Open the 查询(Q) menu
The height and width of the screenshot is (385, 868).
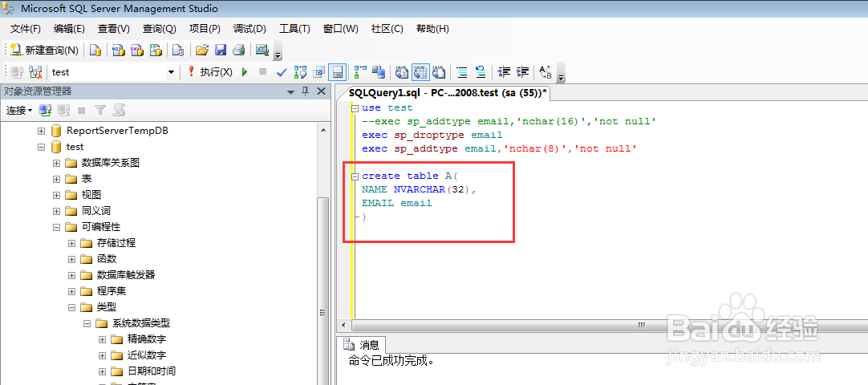[160, 29]
